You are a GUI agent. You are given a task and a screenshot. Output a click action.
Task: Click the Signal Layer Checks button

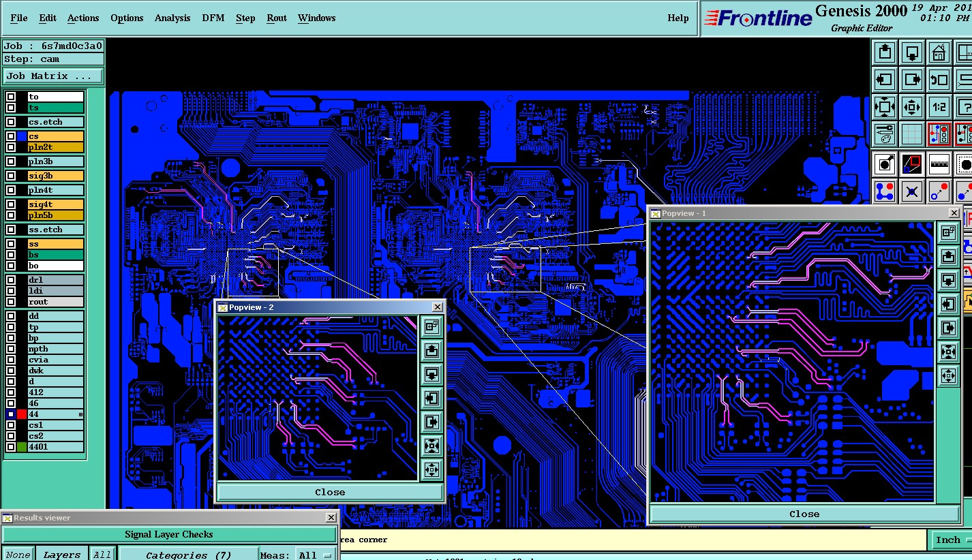[x=169, y=534]
